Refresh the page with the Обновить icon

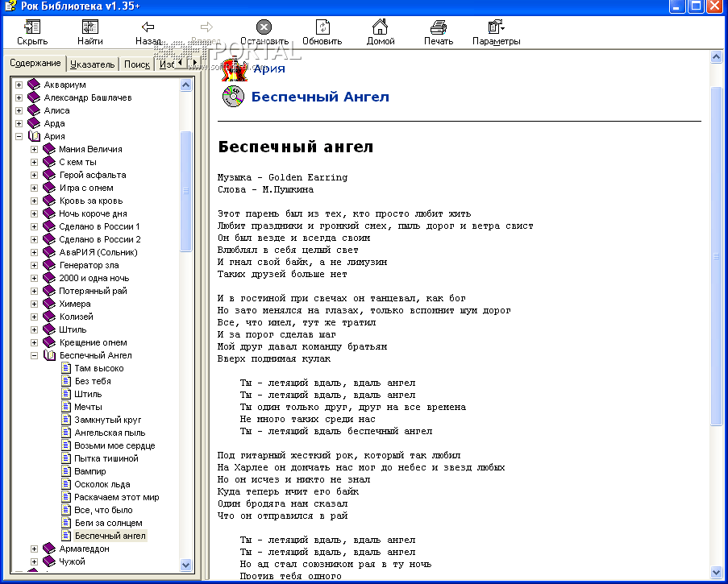[x=322, y=27]
